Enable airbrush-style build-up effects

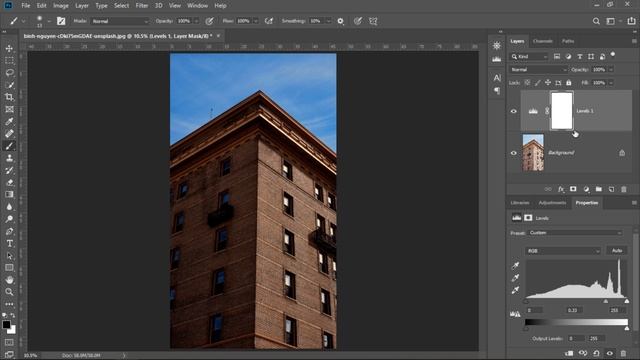pos(269,21)
